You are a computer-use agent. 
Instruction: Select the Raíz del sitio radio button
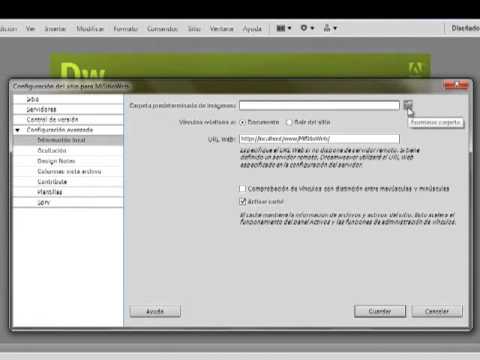point(289,122)
